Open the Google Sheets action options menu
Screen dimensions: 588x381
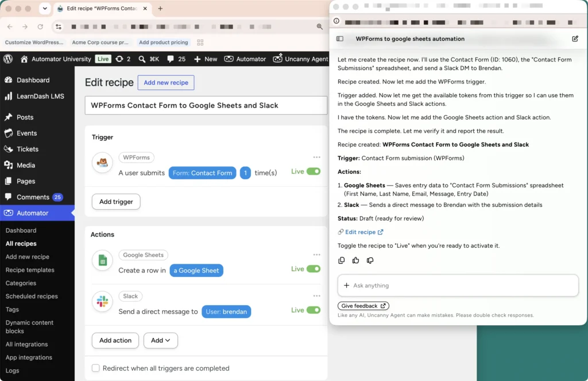[x=317, y=255]
